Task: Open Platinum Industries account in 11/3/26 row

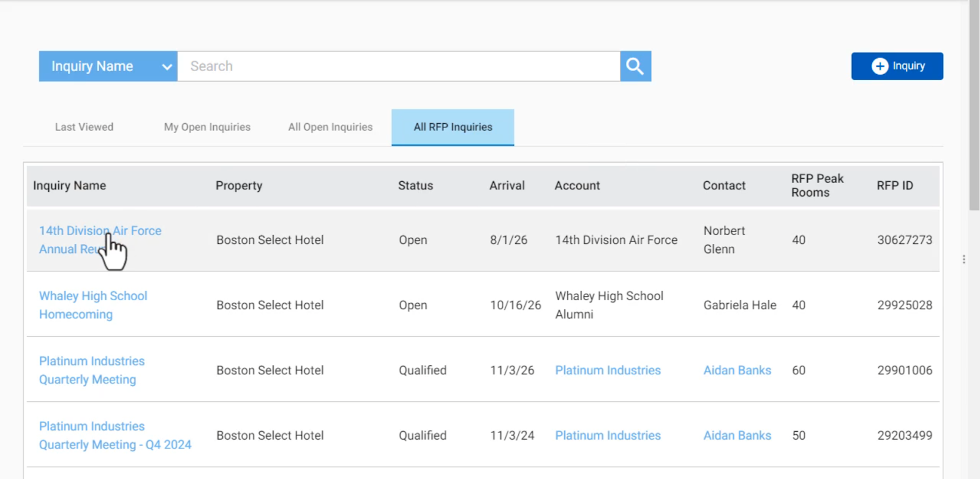Action: pos(608,370)
